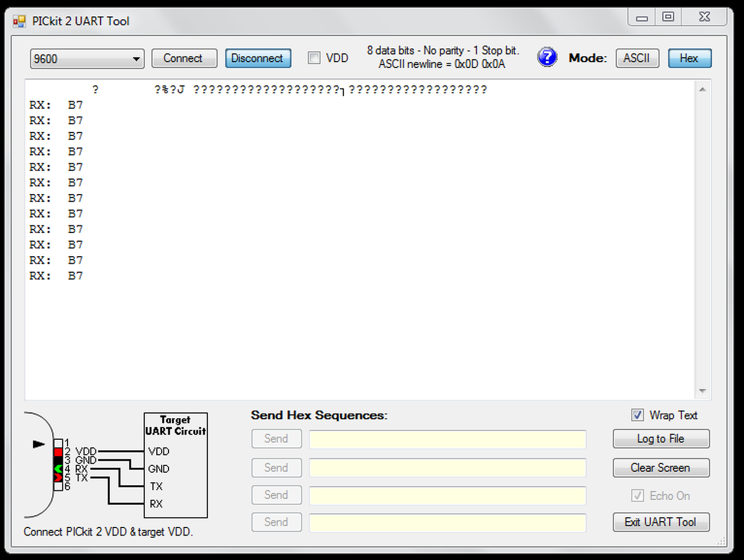Open the 9600 baud rate dropdown
Image resolution: width=744 pixels, height=560 pixels.
pyautogui.click(x=87, y=59)
